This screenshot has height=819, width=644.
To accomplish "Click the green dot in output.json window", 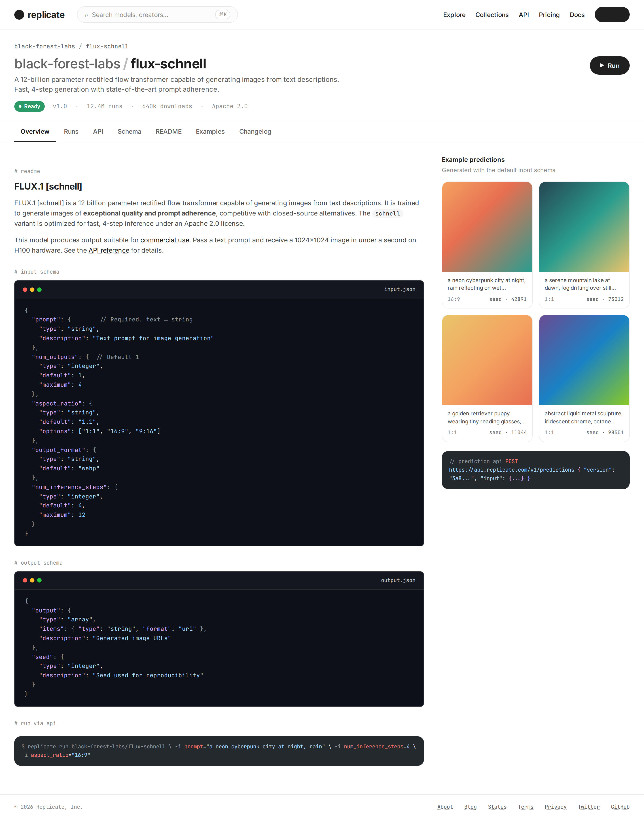I will point(39,580).
